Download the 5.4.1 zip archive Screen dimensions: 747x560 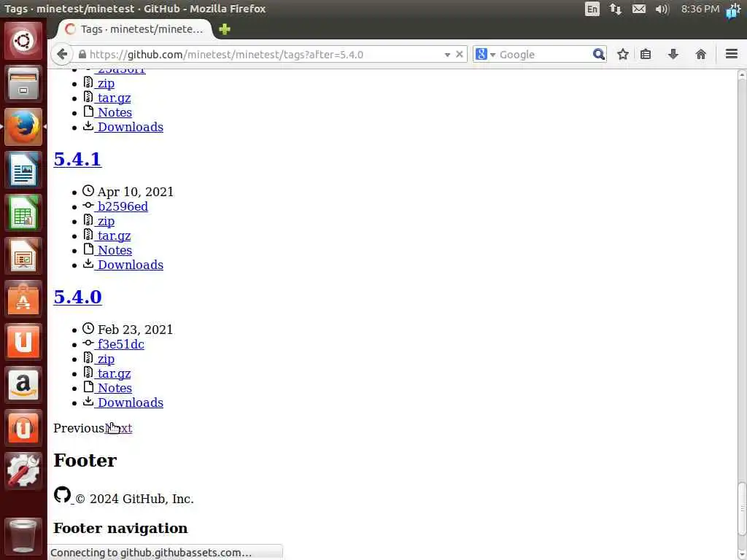pyautogui.click(x=105, y=221)
